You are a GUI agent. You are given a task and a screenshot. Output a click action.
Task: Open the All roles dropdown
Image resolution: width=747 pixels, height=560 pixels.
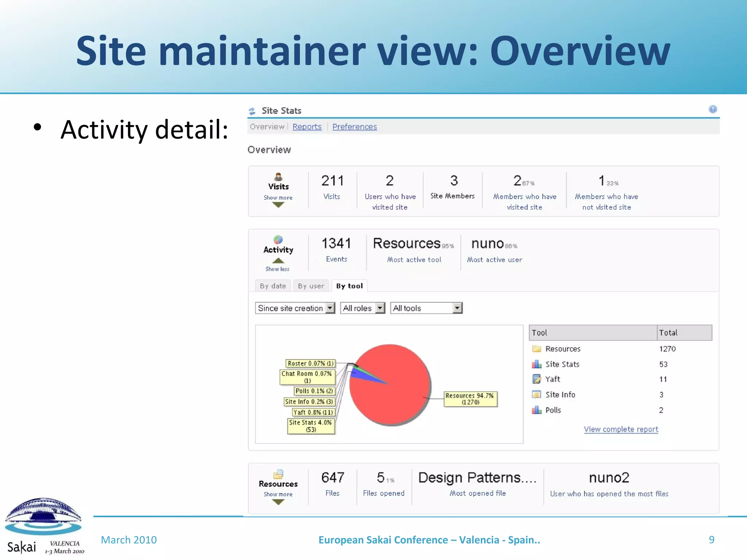point(363,308)
